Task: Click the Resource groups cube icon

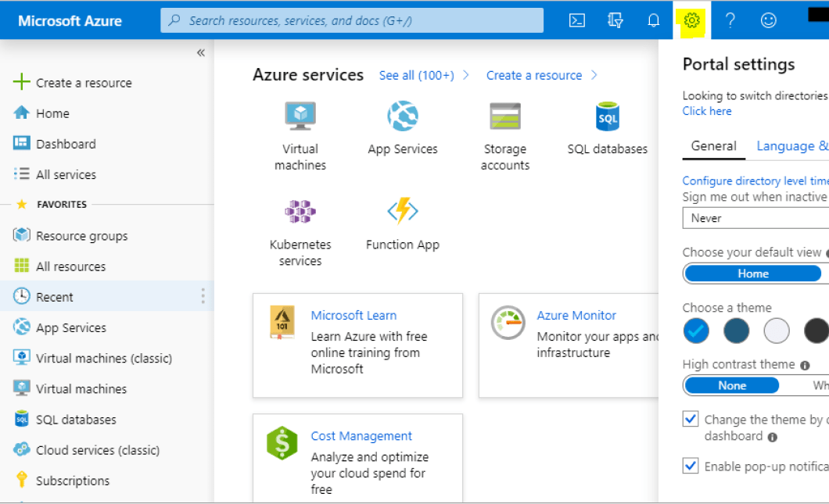Action: 21,234
